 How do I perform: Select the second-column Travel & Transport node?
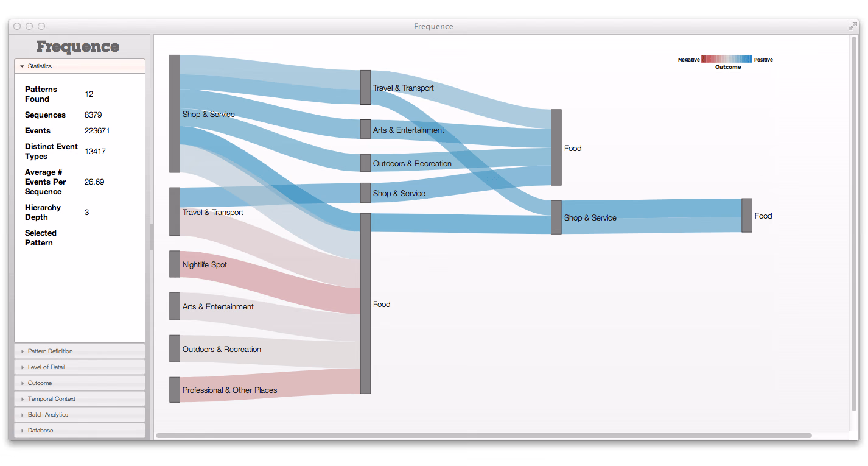(365, 87)
